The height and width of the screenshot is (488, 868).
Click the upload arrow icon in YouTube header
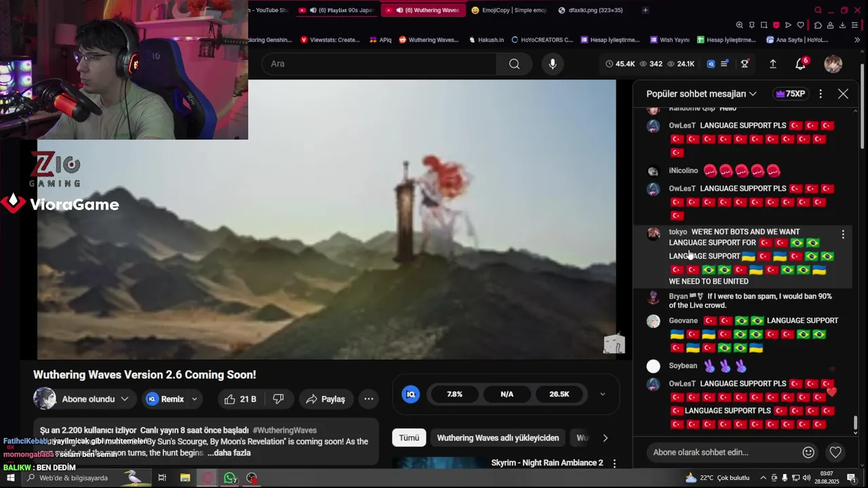point(772,64)
